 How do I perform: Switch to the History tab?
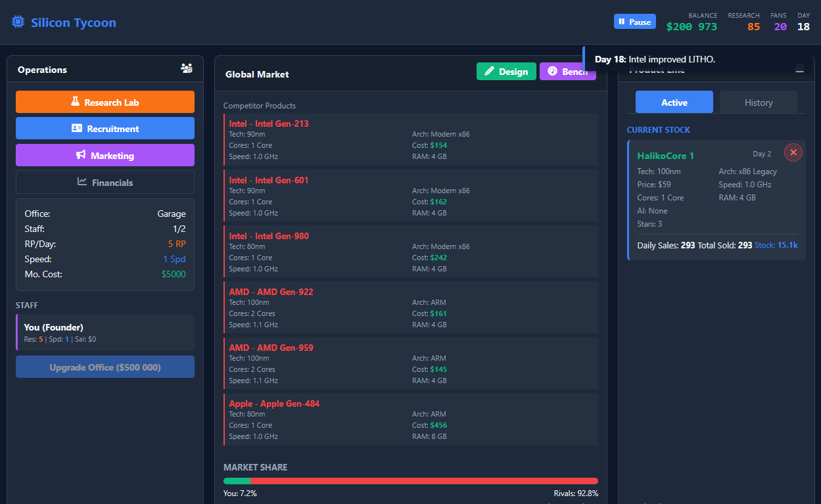point(759,102)
